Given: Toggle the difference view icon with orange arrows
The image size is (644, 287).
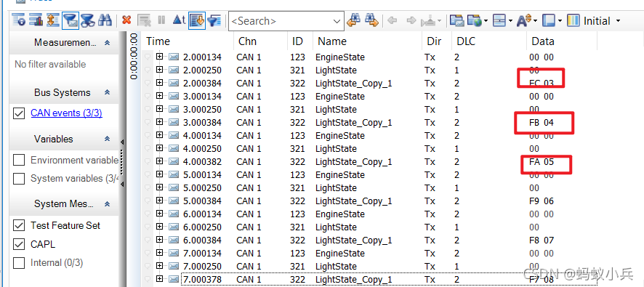Looking at the screenshot, I should click(x=52, y=20).
